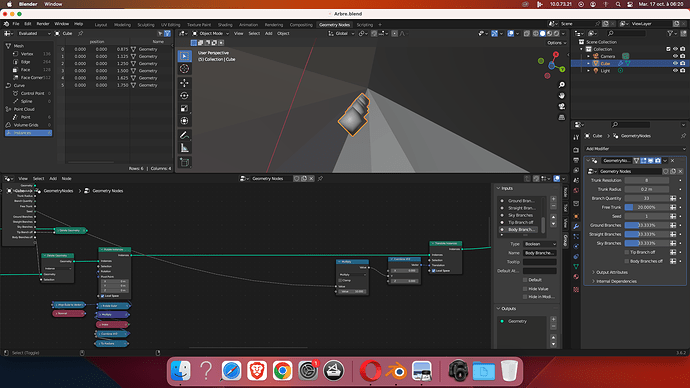
Task: Hide the Cube in the outliner
Action: [675, 63]
